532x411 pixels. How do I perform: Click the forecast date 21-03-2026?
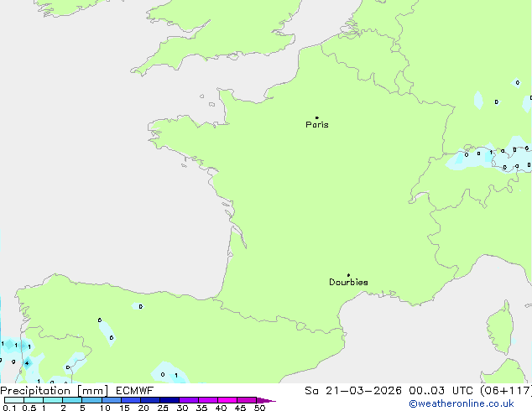[x=363, y=391]
